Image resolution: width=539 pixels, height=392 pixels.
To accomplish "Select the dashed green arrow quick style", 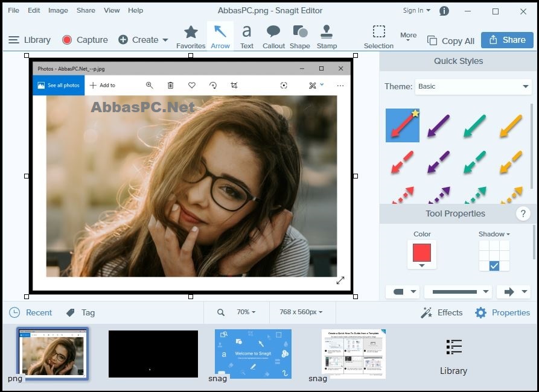I will click(475, 162).
